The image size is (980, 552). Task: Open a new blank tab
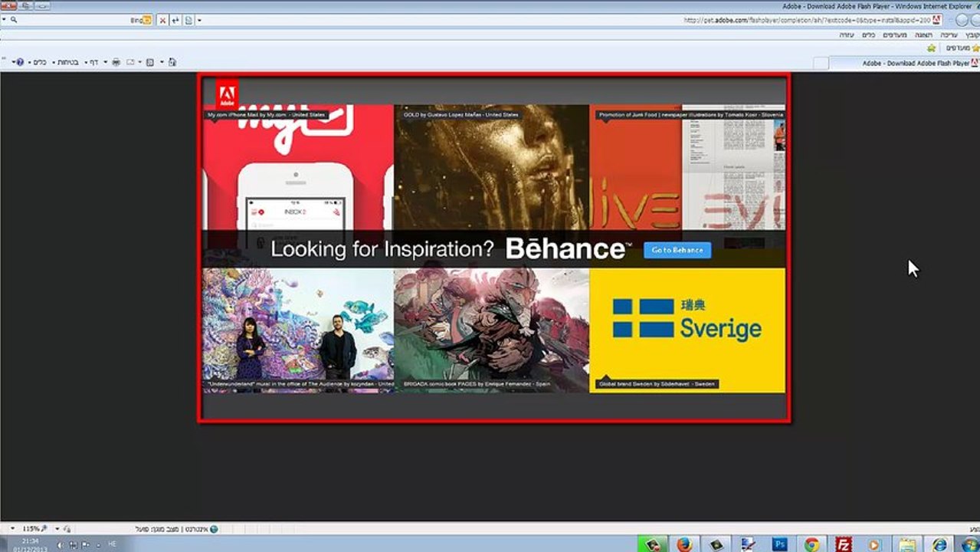coord(821,63)
